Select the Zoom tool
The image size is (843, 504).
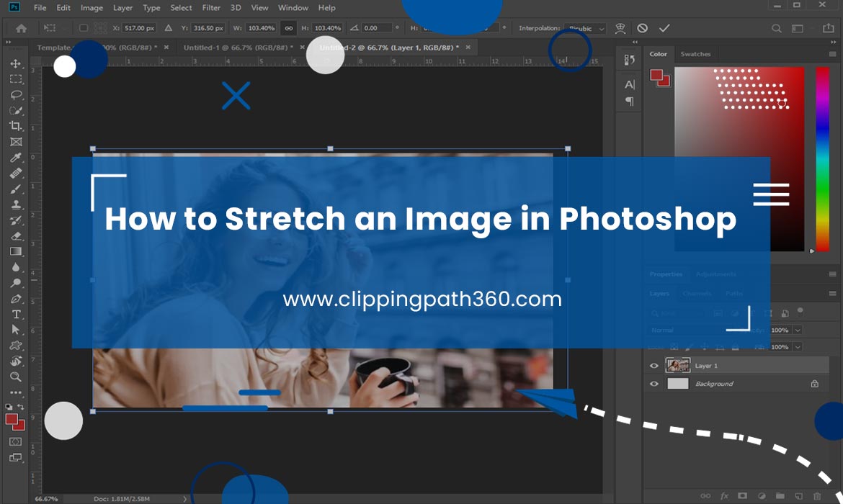(x=16, y=377)
